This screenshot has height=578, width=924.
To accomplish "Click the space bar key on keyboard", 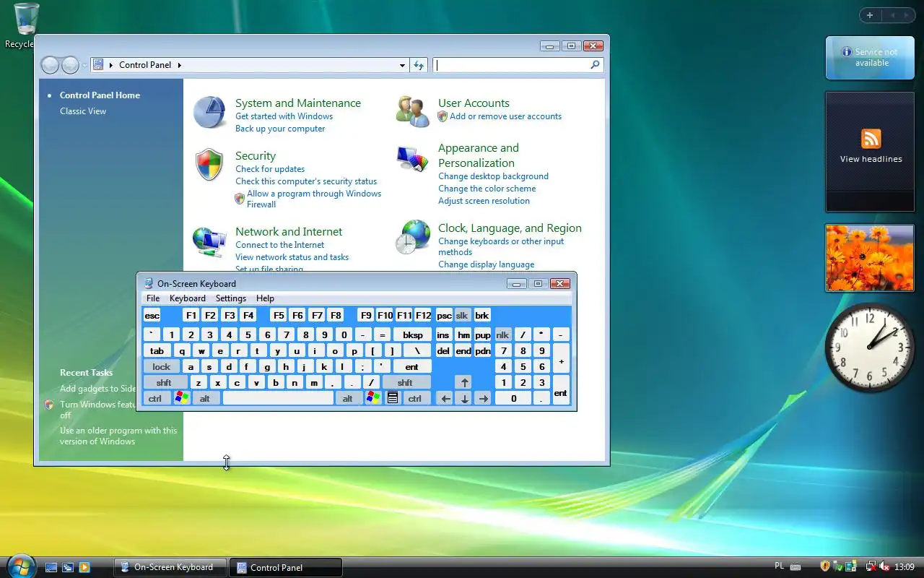I will (278, 398).
